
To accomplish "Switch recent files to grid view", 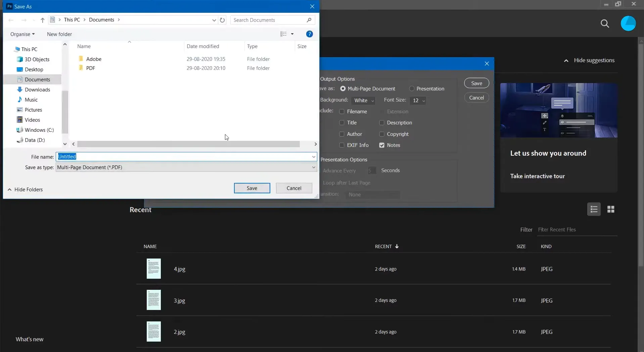I will coord(611,209).
